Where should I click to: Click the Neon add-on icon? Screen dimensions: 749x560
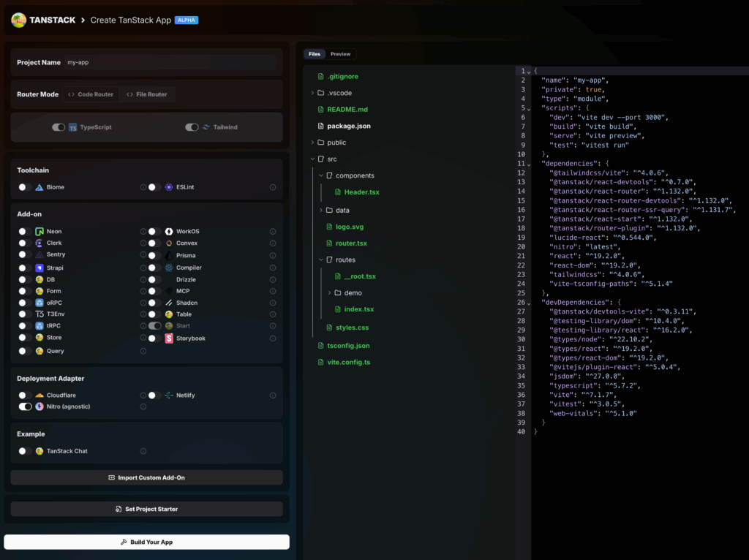39,231
